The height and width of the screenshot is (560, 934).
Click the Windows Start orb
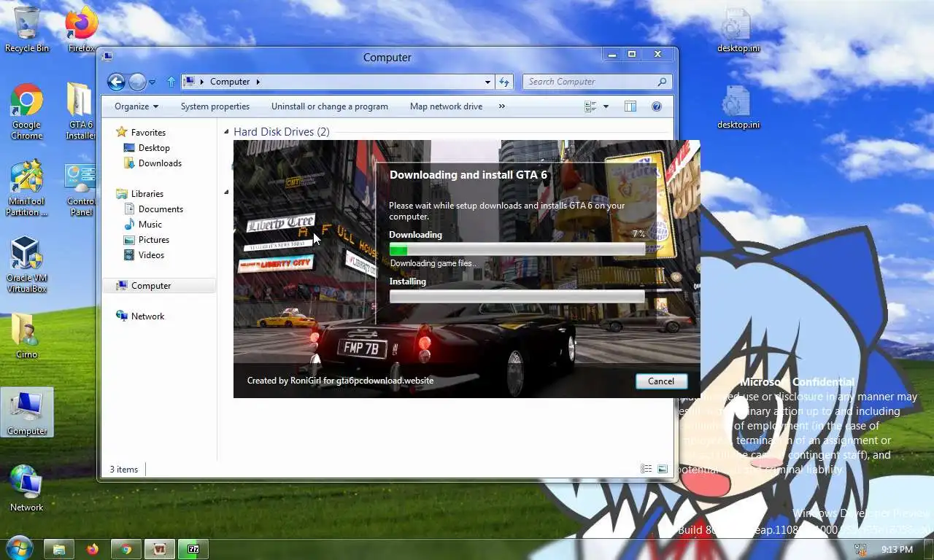[x=18, y=548]
